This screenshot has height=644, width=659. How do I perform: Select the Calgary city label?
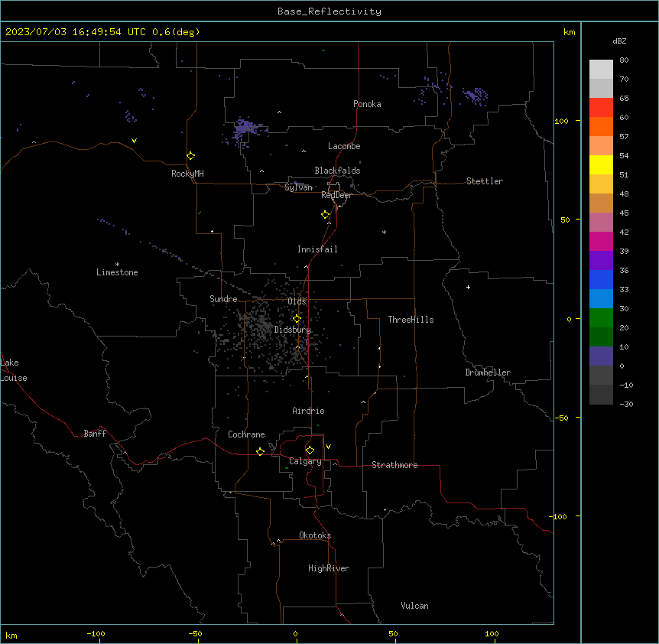(305, 461)
